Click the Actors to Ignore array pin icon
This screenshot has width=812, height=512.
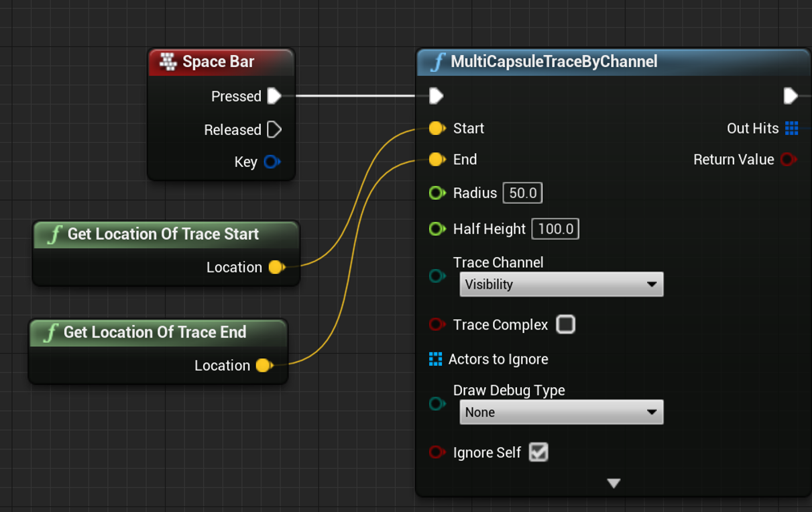(x=437, y=359)
